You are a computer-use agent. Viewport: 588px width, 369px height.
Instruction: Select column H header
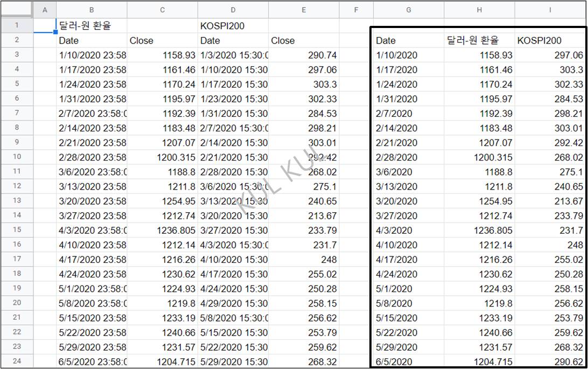[x=479, y=10]
